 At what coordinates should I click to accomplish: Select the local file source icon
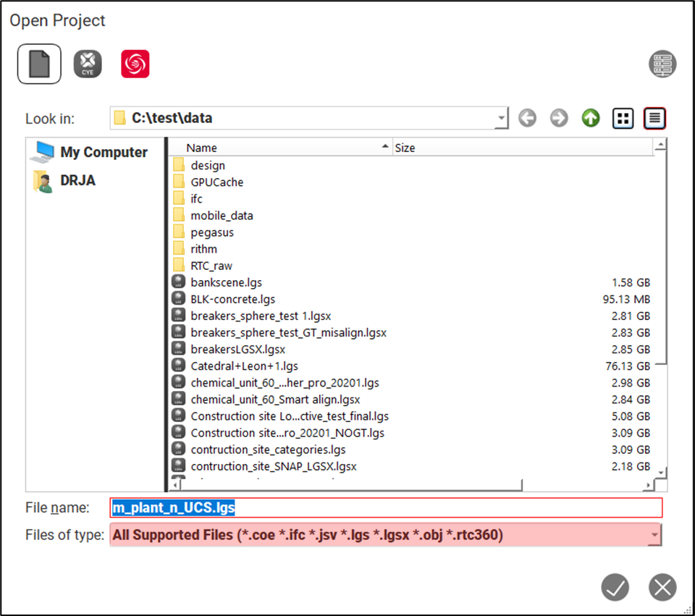click(39, 64)
